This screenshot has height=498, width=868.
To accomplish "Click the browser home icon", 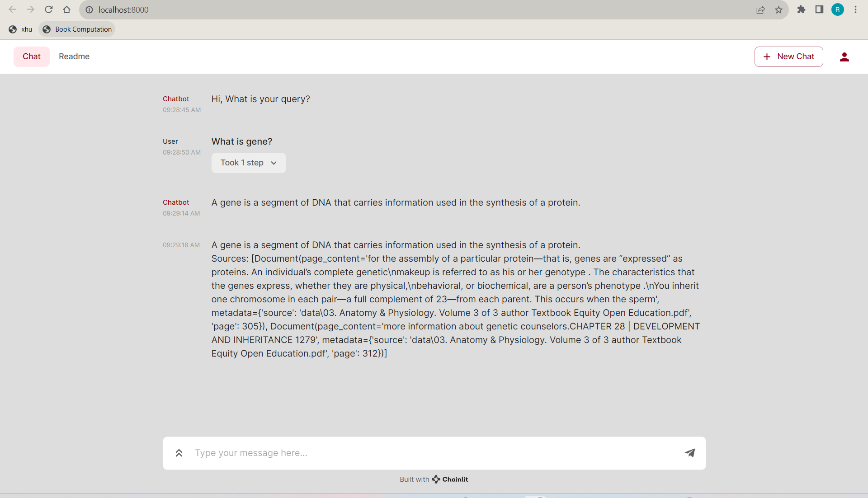I will click(66, 9).
